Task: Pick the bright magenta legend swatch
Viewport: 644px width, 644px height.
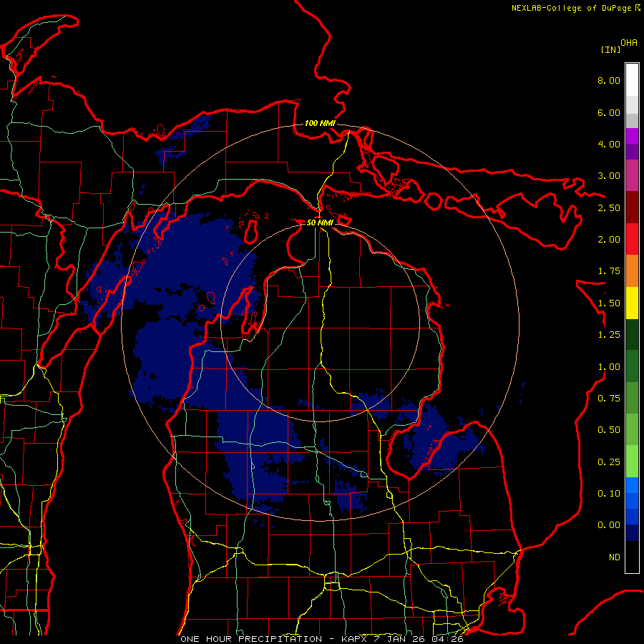Action: pos(632,136)
